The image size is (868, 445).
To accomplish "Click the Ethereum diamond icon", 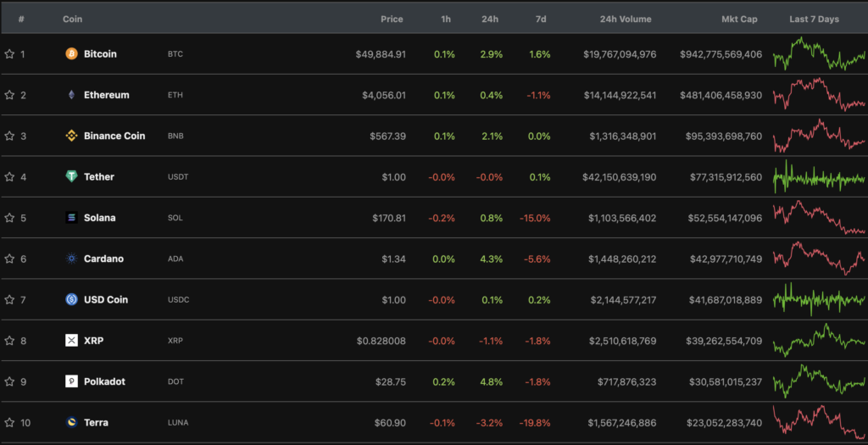I will [71, 95].
